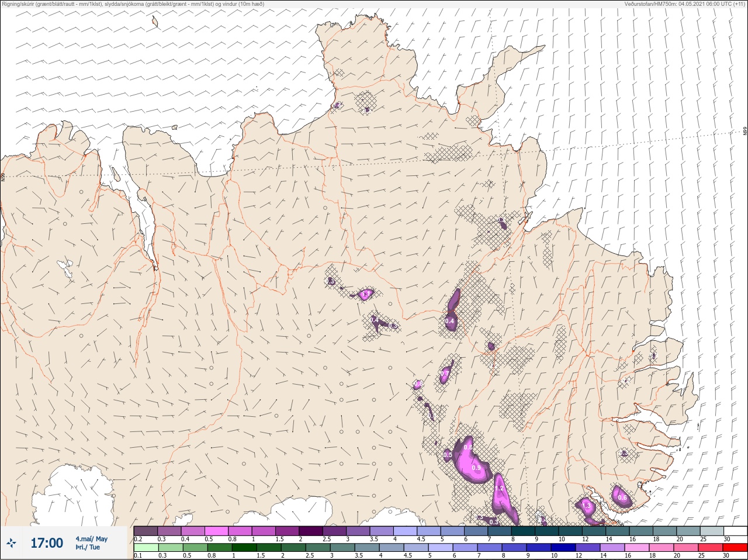The width and height of the screenshot is (748, 560).
Task: Click the 1.3 precipitation value on the map
Action: coord(587,506)
